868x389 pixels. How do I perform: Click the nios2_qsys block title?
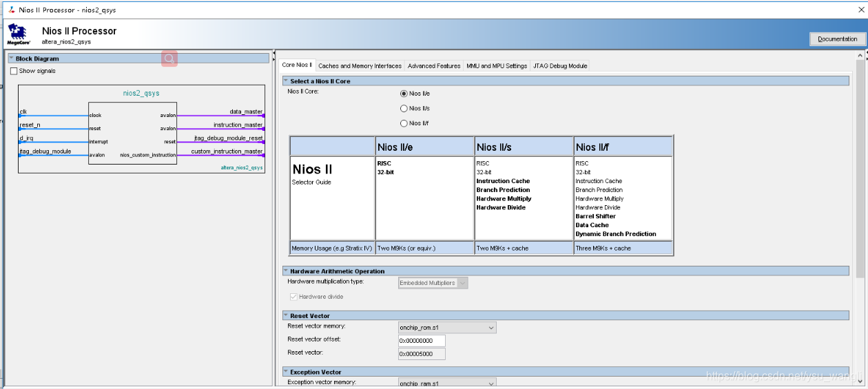click(141, 94)
